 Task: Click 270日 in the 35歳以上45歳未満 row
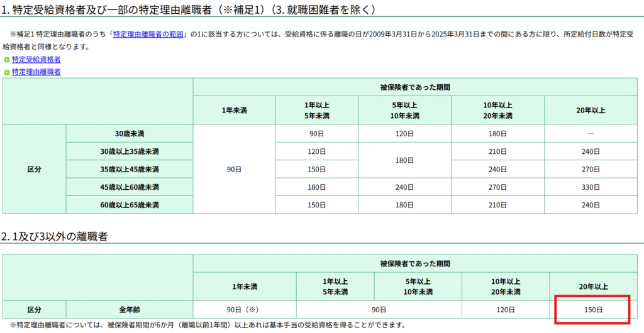pyautogui.click(x=591, y=169)
